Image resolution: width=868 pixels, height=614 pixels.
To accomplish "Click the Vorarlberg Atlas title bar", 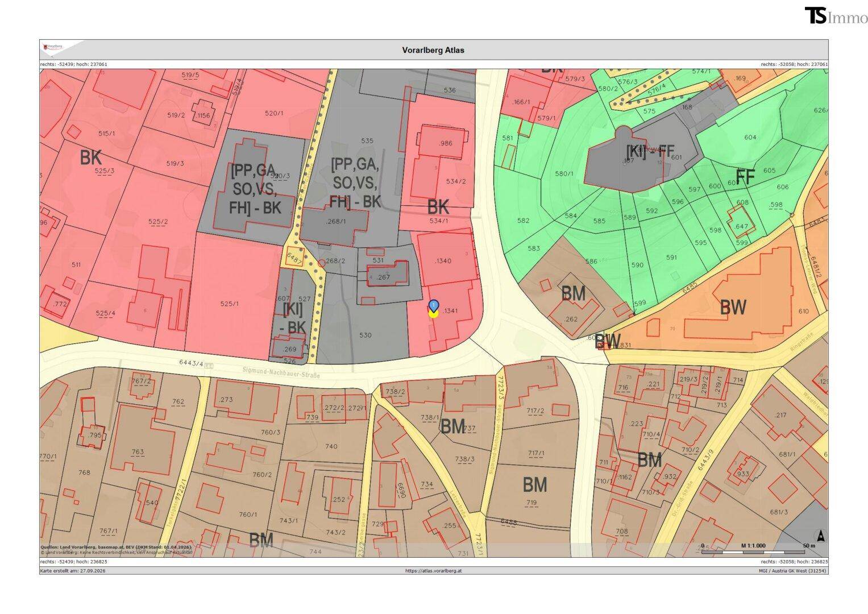I will (434, 50).
